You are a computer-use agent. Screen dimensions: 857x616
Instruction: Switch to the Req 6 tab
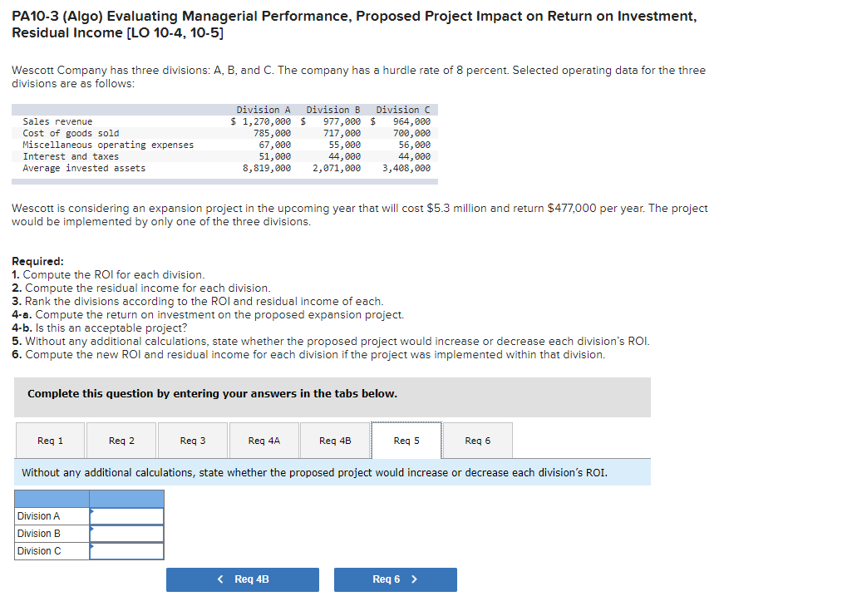point(478,441)
